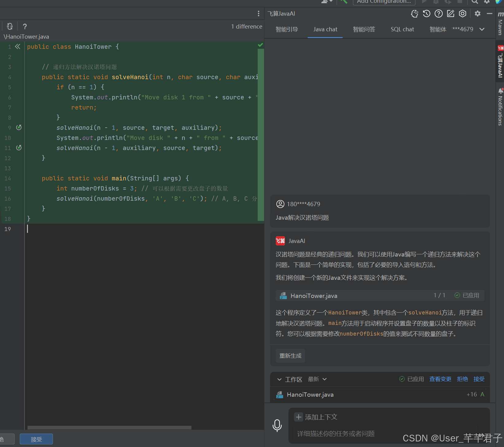
Task: Place cursor on empty line 19
Action: (x=144, y=229)
